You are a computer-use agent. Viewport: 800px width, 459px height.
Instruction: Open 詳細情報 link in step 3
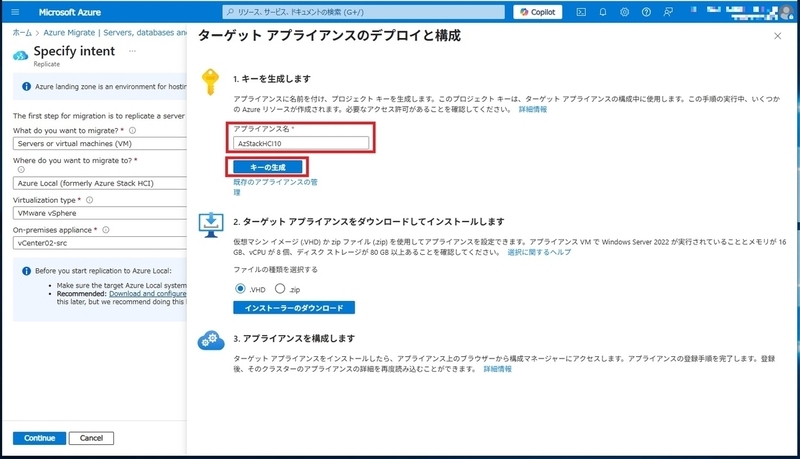(497, 369)
